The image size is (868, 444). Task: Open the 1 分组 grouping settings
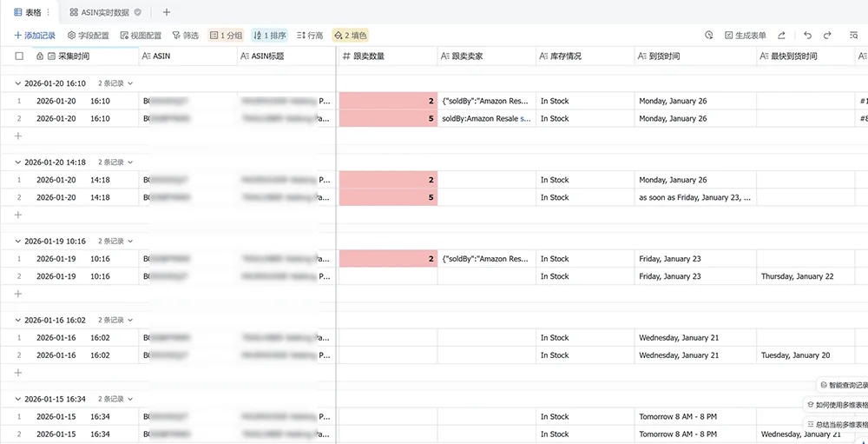pos(226,36)
